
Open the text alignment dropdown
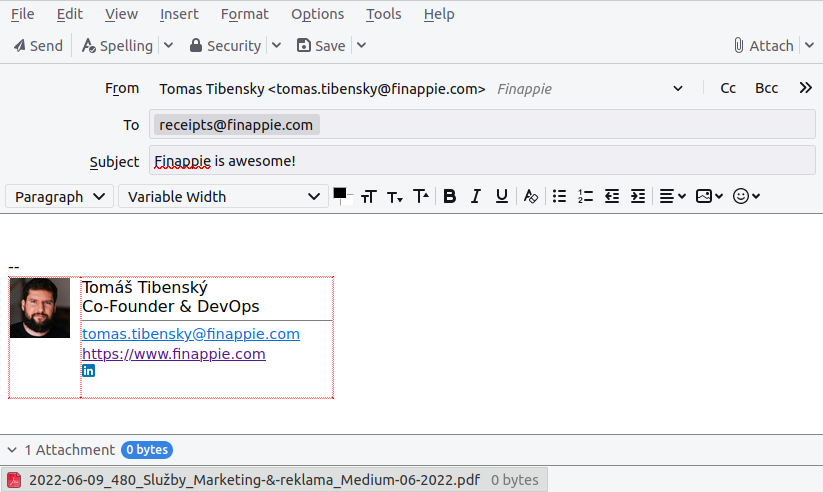672,197
